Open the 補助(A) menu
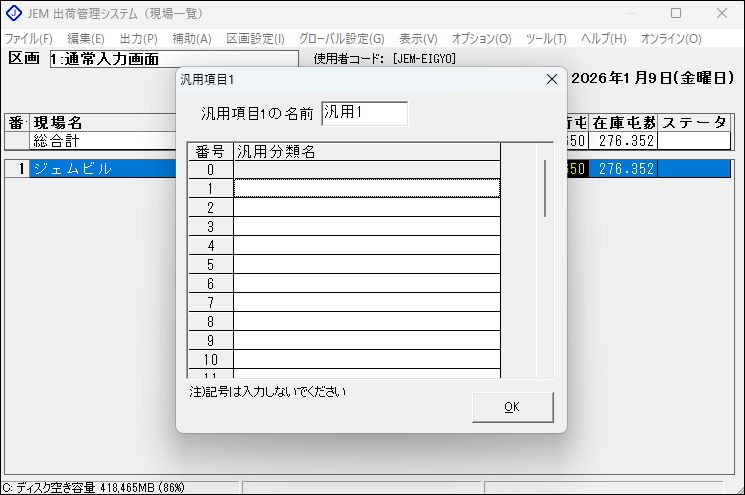The height and width of the screenshot is (495, 745). [191, 38]
